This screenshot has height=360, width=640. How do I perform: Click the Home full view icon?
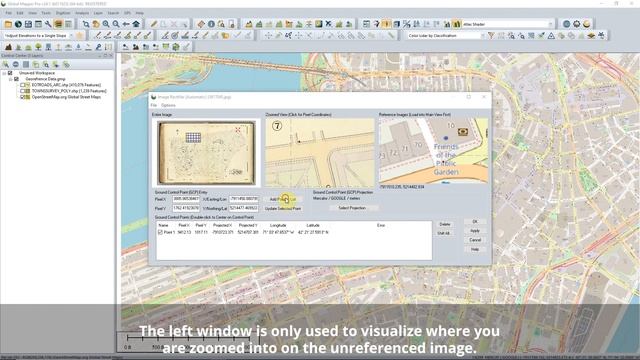click(136, 24)
